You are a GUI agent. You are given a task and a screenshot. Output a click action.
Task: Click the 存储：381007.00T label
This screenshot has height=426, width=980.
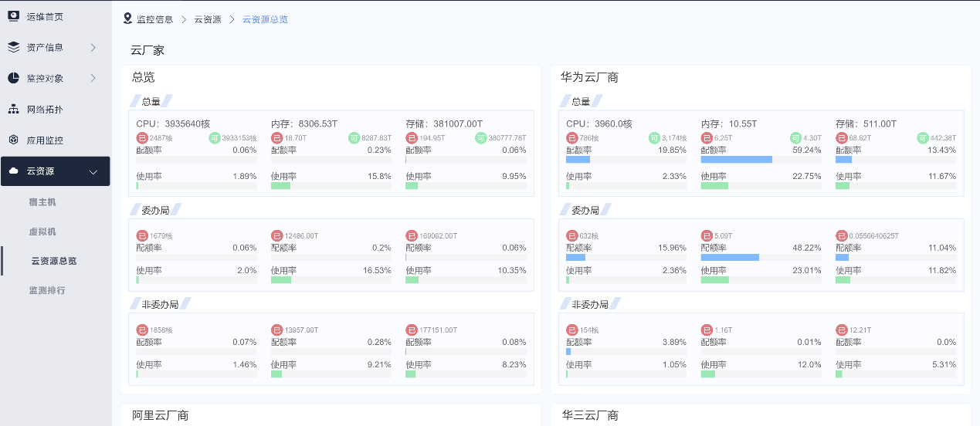444,123
